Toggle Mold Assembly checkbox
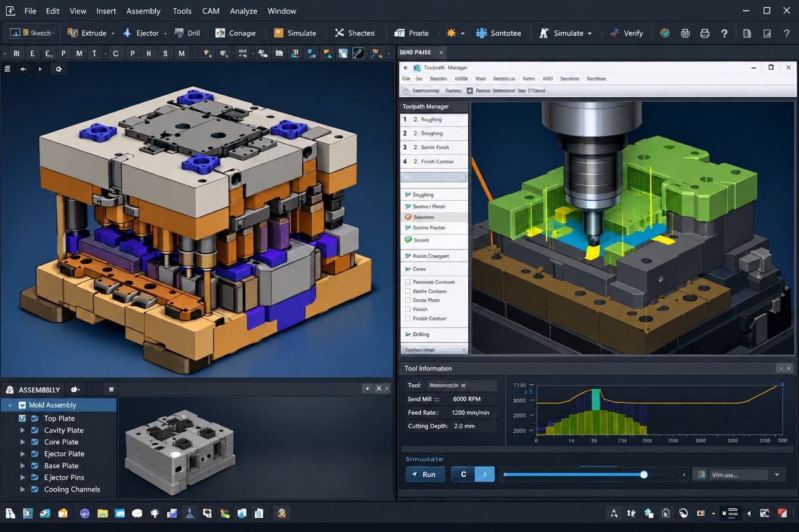 coord(22,405)
